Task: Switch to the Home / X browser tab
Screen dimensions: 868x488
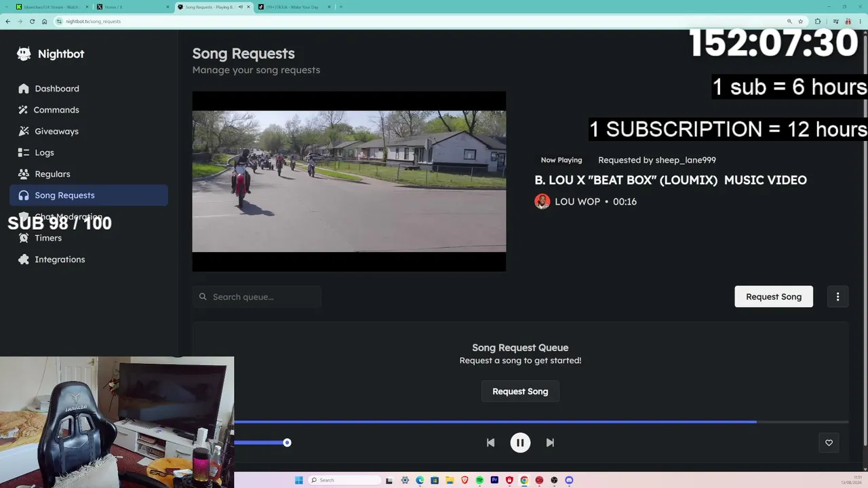Action: pyautogui.click(x=132, y=7)
